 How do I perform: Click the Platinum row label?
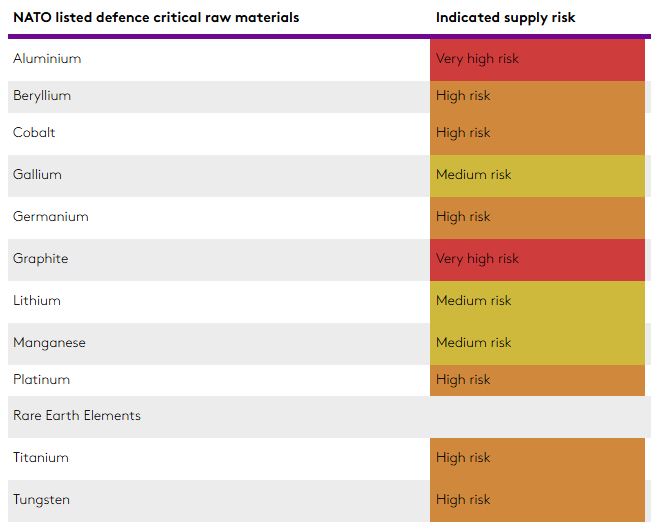pos(42,380)
